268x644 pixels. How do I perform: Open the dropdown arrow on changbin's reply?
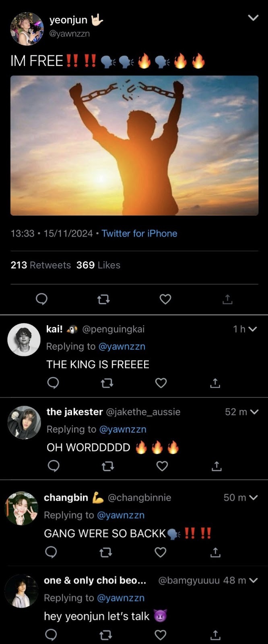[254, 498]
